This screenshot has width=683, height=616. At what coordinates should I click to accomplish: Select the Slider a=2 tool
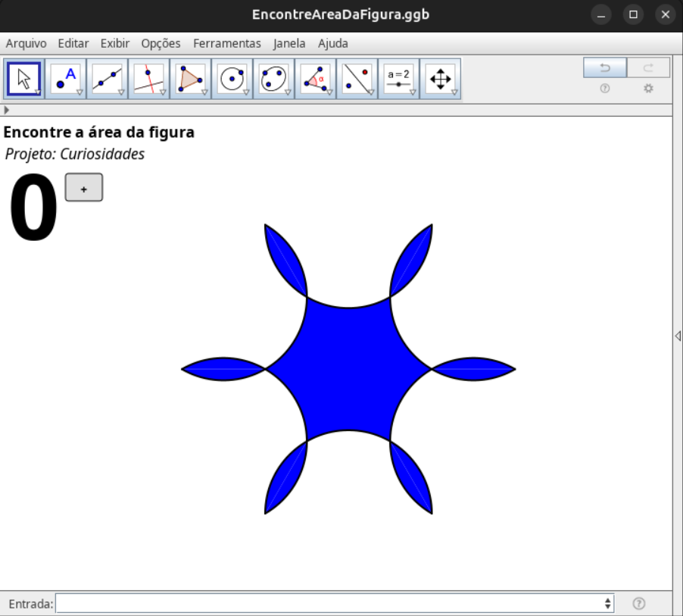click(398, 79)
